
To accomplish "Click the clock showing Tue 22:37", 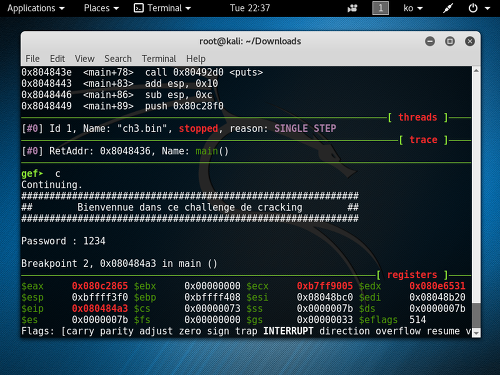I will [250, 8].
